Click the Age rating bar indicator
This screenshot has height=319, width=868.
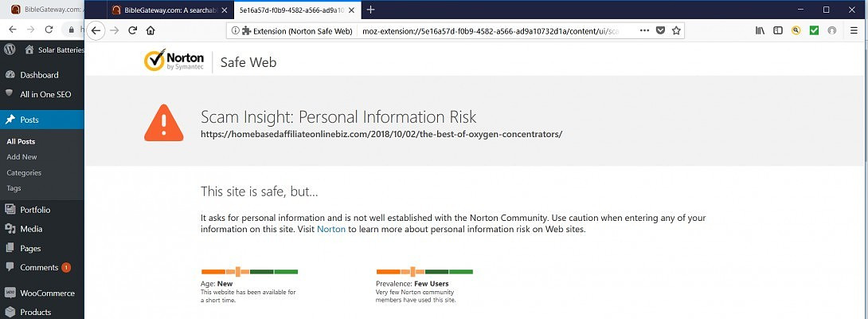point(249,272)
